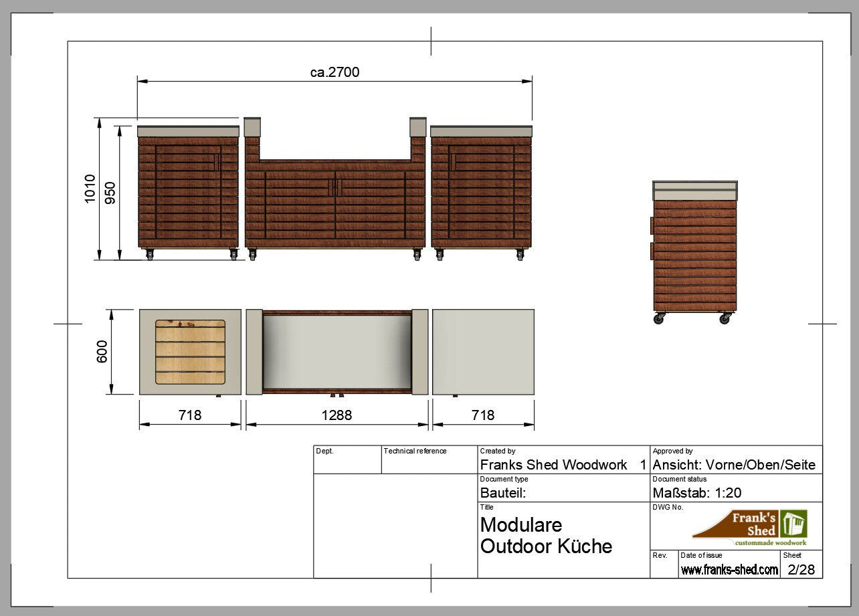Open the www.franks-shed.com website link
This screenshot has width=859, height=616.
729,570
